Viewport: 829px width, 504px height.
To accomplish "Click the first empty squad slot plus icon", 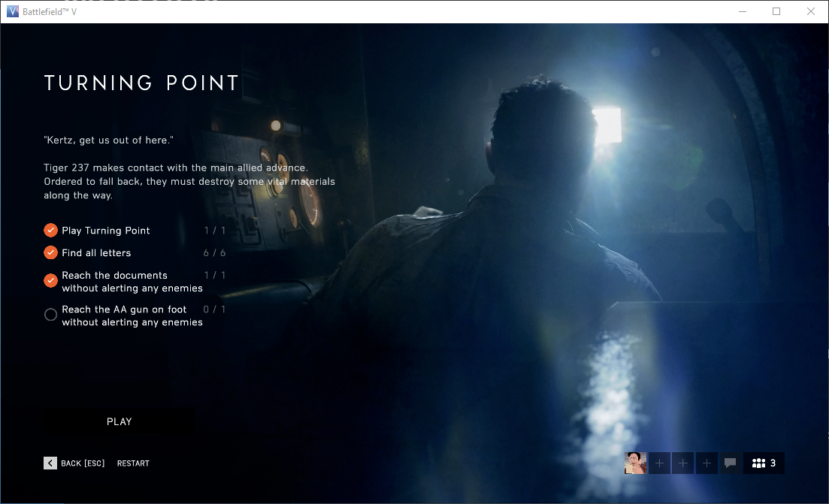I will (x=660, y=463).
